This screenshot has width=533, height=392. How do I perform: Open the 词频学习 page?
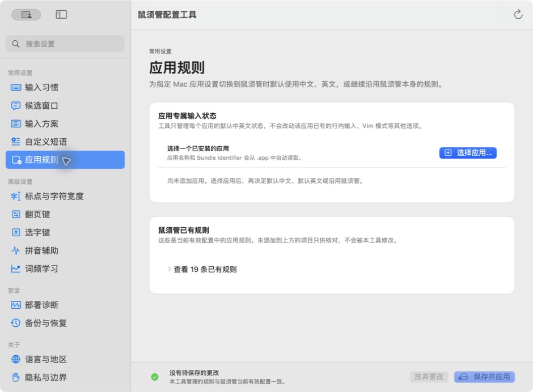[x=65, y=269]
